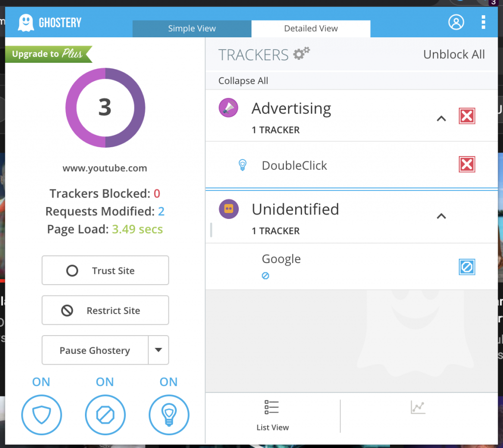This screenshot has width=503, height=448.
Task: Click the Upgrade to Plus banner
Action: [49, 54]
